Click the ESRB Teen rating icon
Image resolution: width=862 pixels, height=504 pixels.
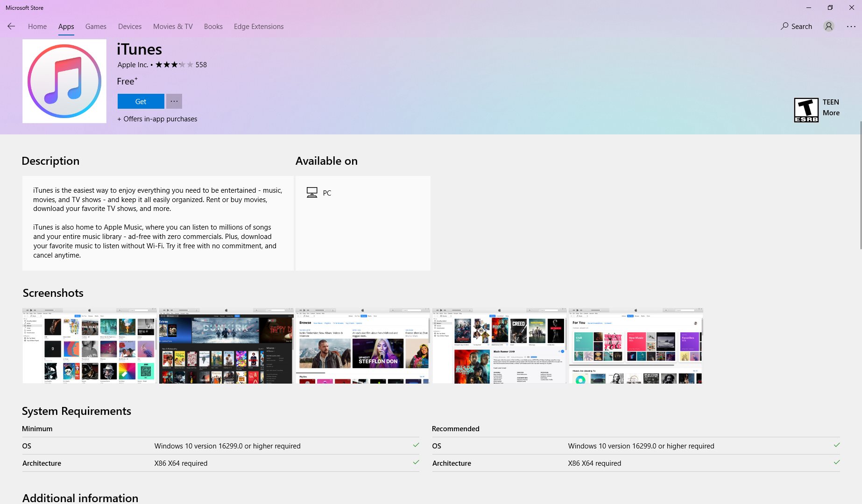click(x=806, y=110)
